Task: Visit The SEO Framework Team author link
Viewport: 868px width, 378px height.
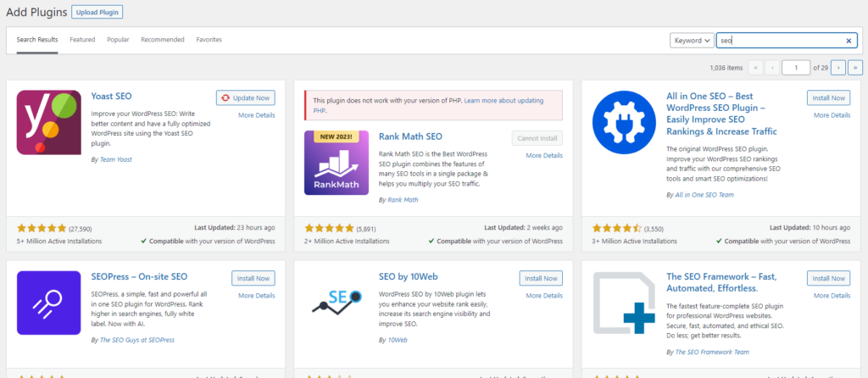Action: [x=712, y=352]
